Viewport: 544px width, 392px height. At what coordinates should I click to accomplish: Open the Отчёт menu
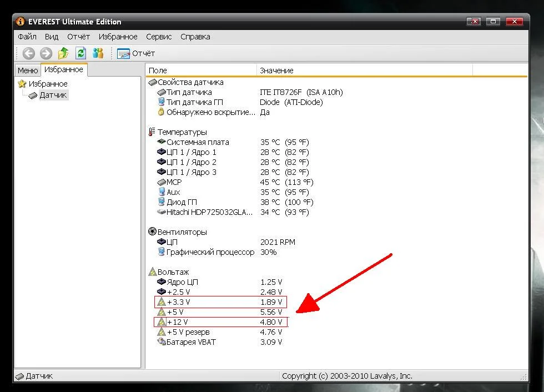[x=78, y=37]
